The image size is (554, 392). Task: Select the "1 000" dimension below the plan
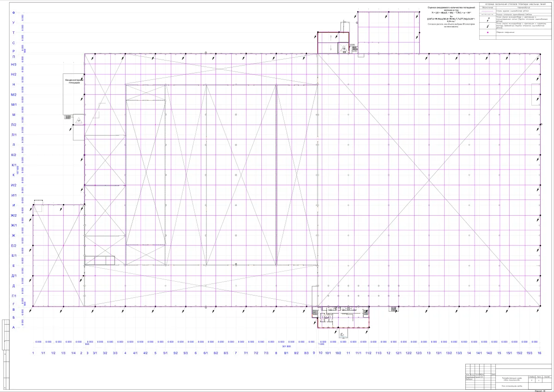[322, 345]
